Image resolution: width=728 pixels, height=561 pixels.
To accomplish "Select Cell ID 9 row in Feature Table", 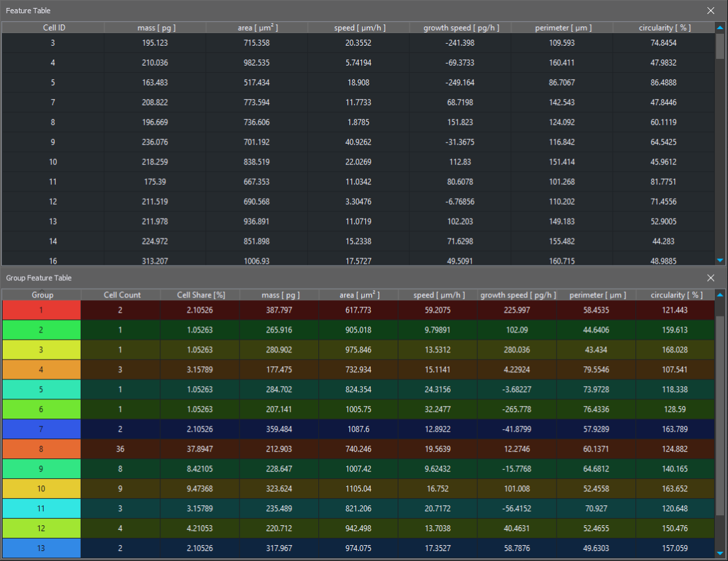I will click(53, 142).
